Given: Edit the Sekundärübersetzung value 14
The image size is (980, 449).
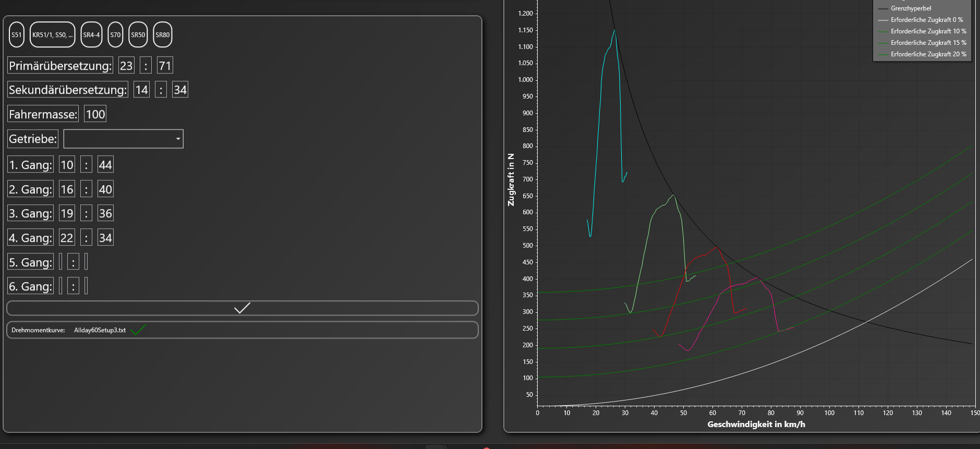Looking at the screenshot, I should pyautogui.click(x=141, y=90).
